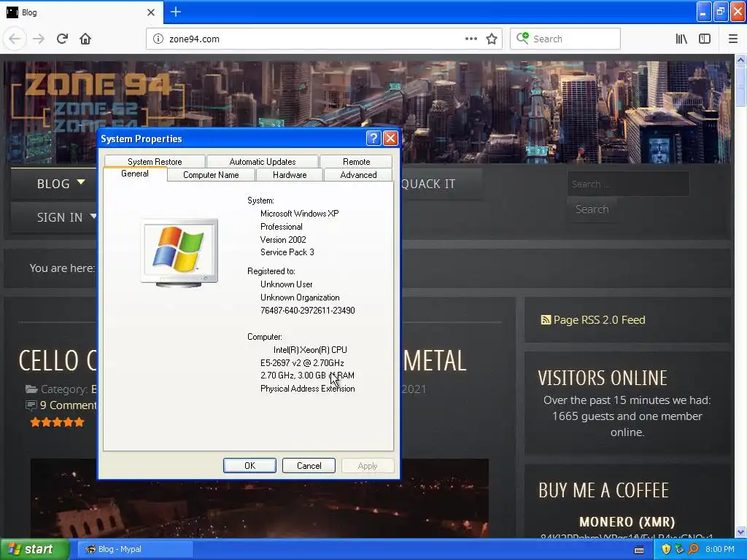Click the browser forward arrow
This screenshot has width=747, height=560.
click(x=39, y=39)
